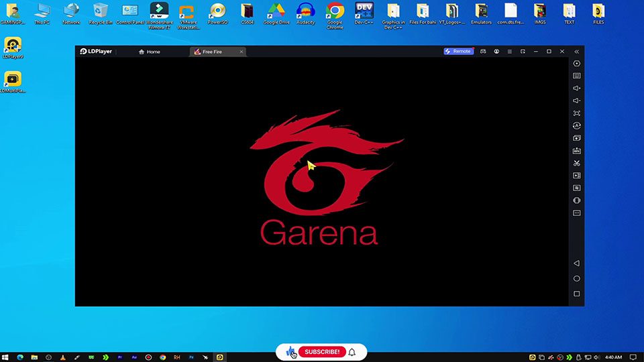The image size is (644, 362).
Task: Click the Remote button in title bar
Action: 458,52
